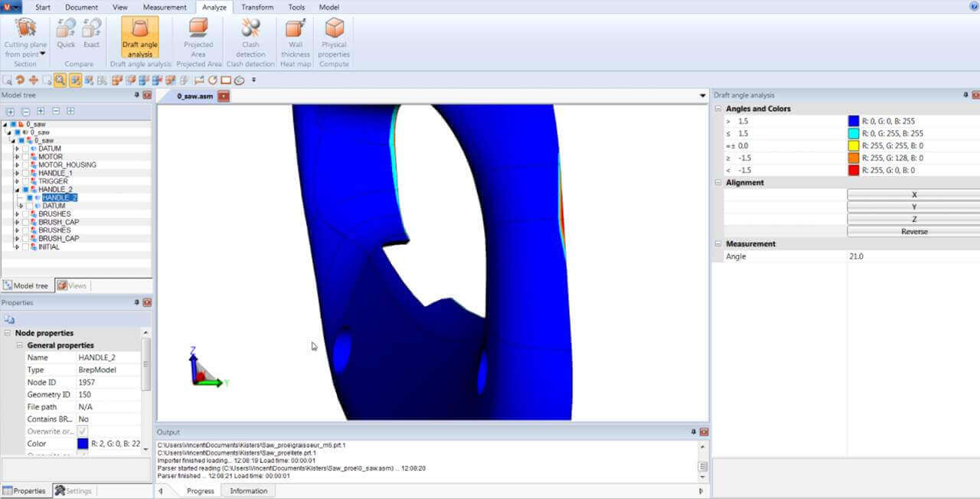
Task: Open the quick toolbar overflow arrow
Action: tap(253, 80)
